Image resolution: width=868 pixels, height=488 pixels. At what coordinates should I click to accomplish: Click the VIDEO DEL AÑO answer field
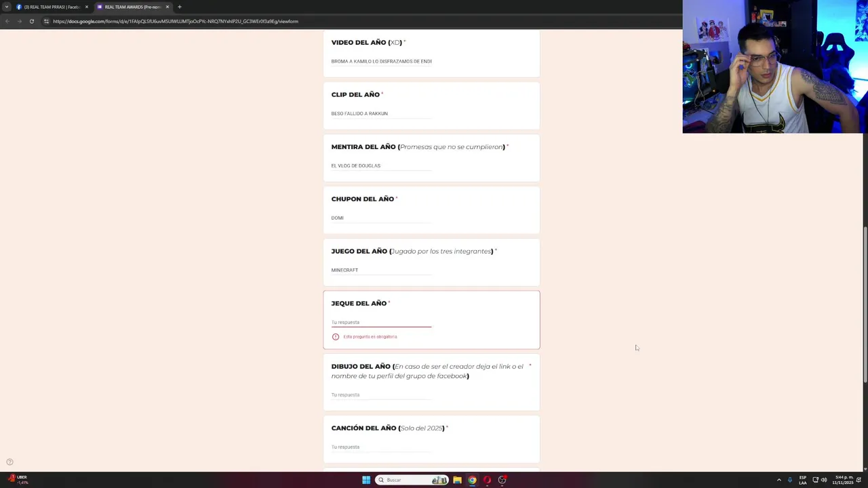(x=381, y=62)
